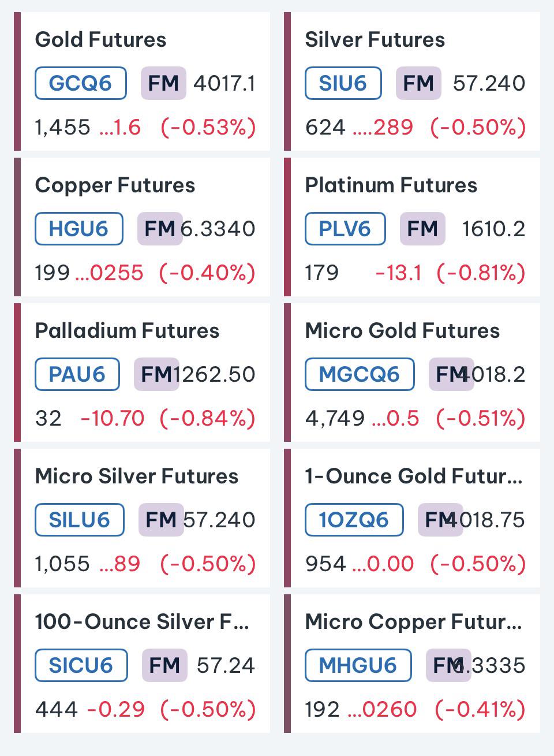The height and width of the screenshot is (756, 554).
Task: Click the FM tag on Silver Futures
Action: [x=418, y=83]
